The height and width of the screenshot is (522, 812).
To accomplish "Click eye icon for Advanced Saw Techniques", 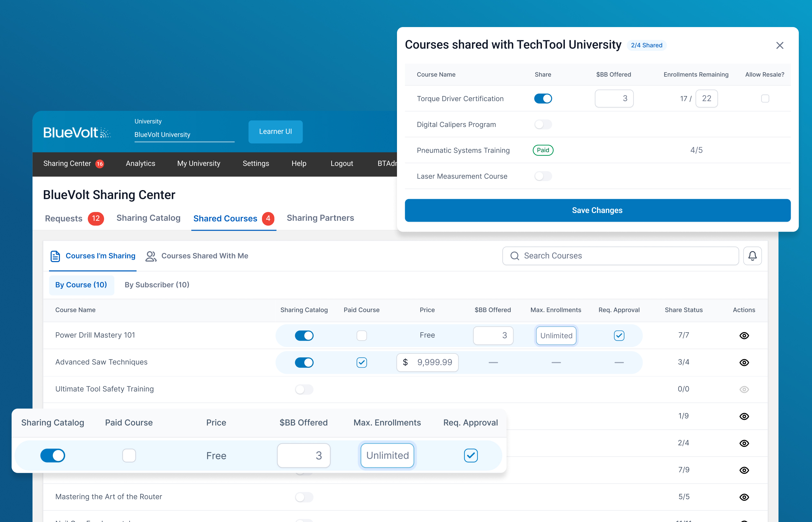I will pos(744,362).
